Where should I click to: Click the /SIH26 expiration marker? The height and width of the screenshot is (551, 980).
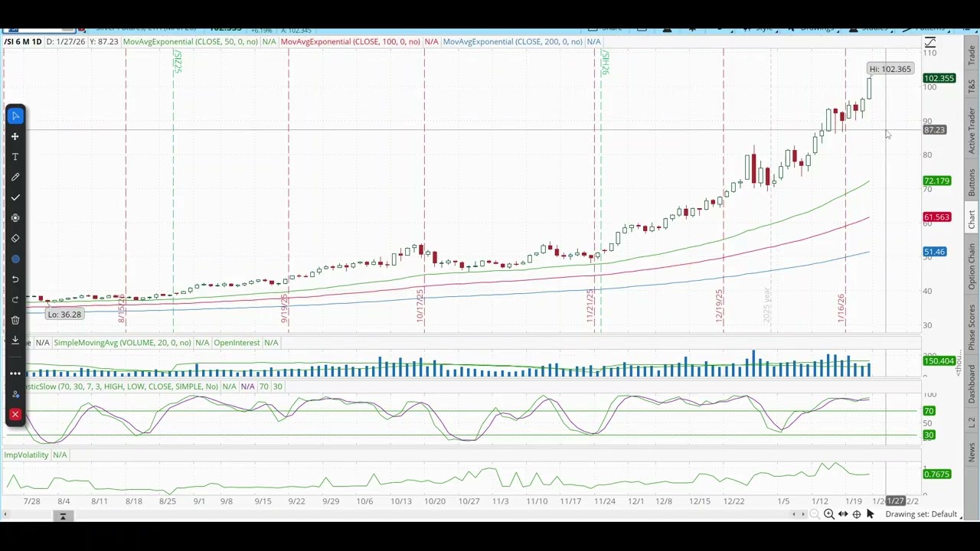pos(605,63)
